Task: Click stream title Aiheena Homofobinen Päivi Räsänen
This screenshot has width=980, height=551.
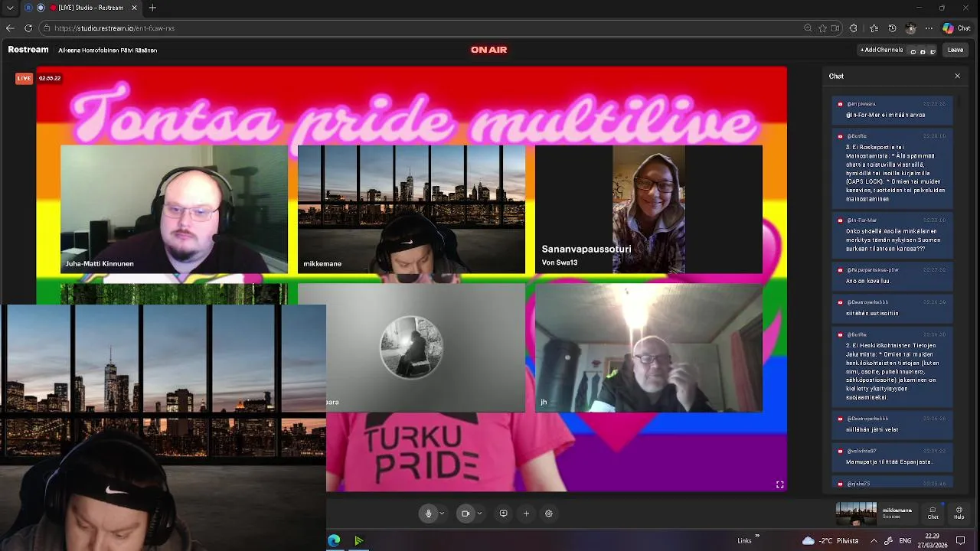Action: pyautogui.click(x=108, y=51)
